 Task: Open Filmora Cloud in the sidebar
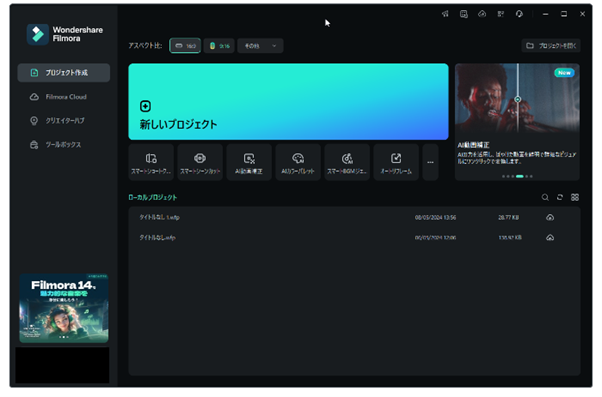64,97
